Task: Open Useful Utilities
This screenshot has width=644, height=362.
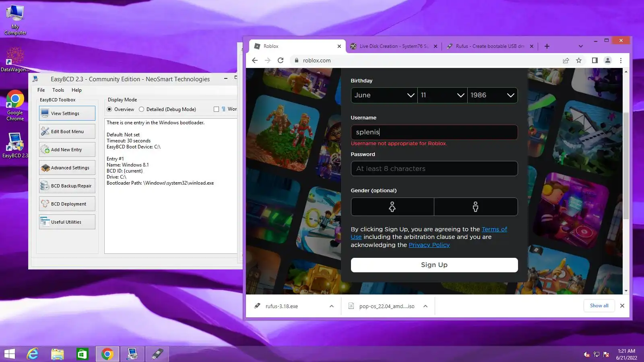Action: pos(67,222)
